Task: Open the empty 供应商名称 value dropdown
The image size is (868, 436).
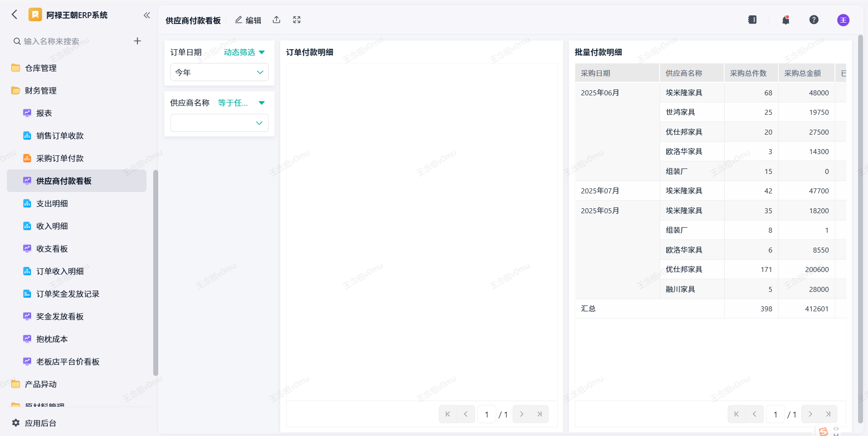Action: pyautogui.click(x=219, y=123)
